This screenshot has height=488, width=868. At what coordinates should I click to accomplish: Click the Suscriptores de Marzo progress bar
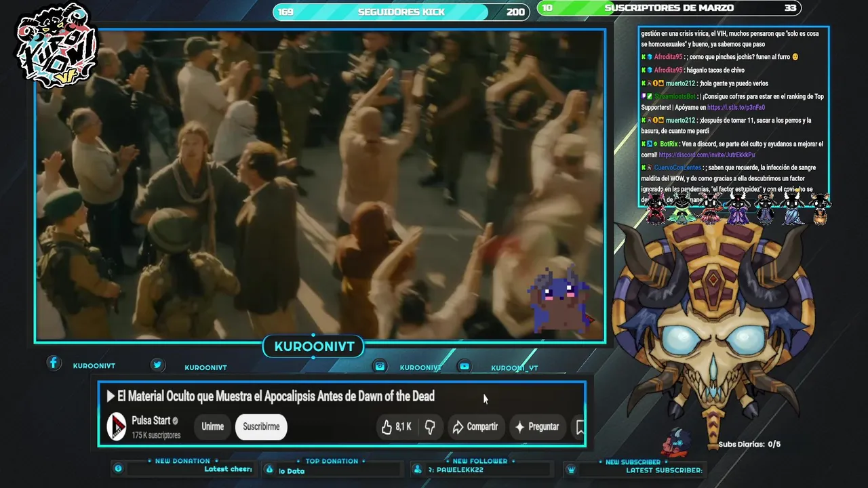coord(669,8)
